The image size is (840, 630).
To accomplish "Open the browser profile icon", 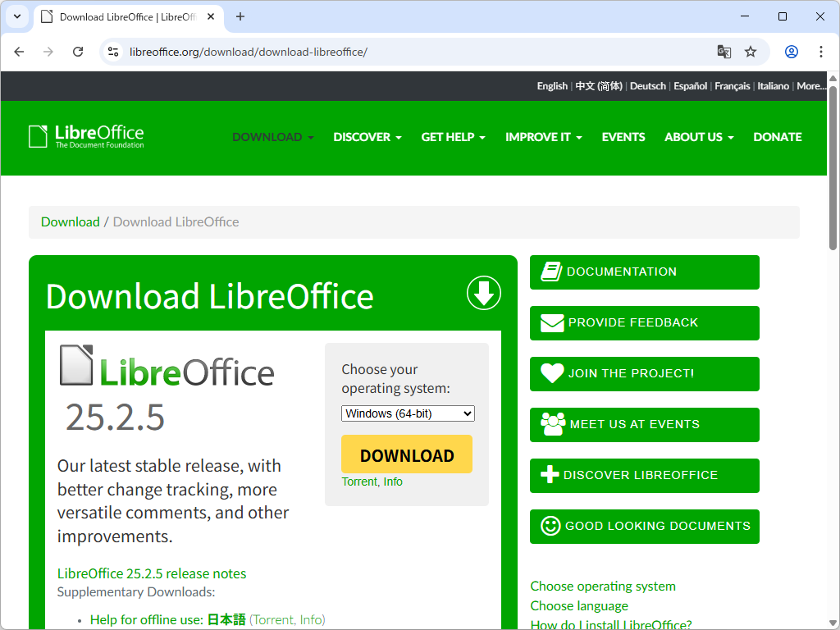I will (x=791, y=51).
